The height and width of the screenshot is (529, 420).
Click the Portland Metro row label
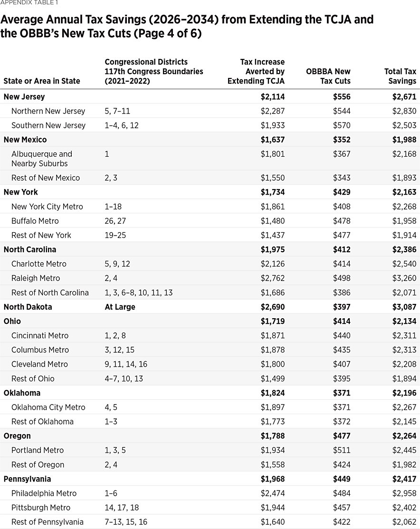[38, 450]
